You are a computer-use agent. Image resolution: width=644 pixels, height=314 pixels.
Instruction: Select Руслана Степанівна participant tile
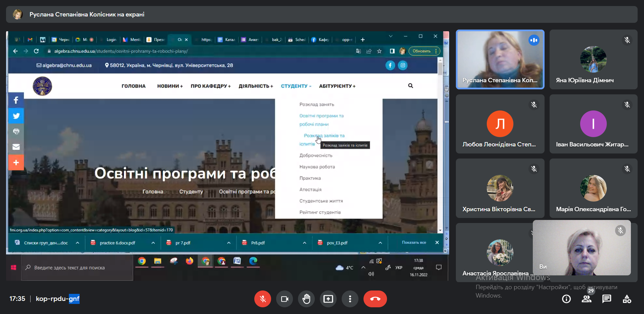(x=500, y=59)
